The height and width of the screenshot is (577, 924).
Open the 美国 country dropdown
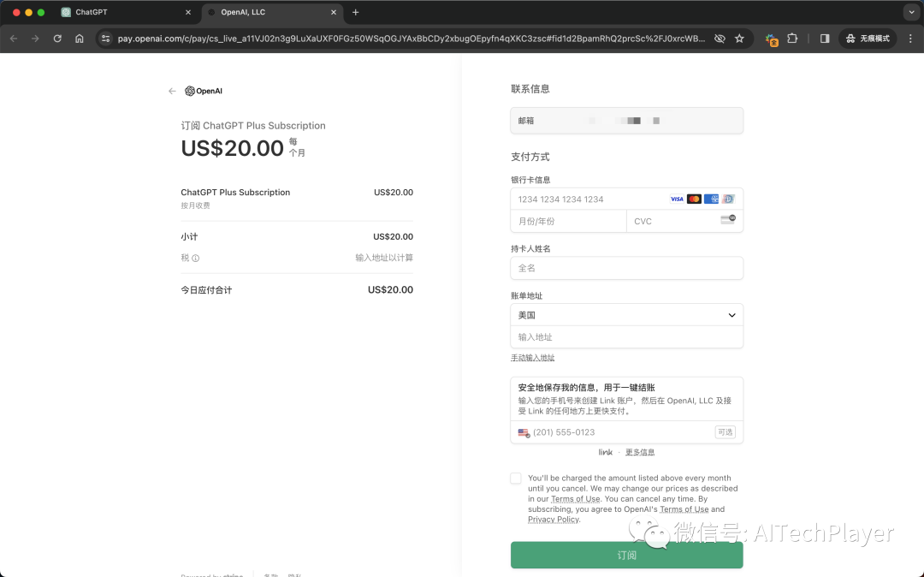pyautogui.click(x=626, y=315)
